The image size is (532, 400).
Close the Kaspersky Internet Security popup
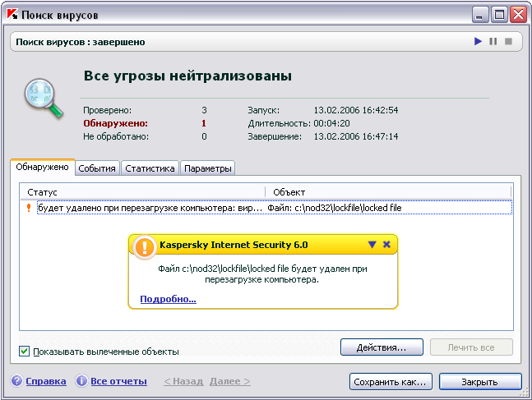point(386,245)
